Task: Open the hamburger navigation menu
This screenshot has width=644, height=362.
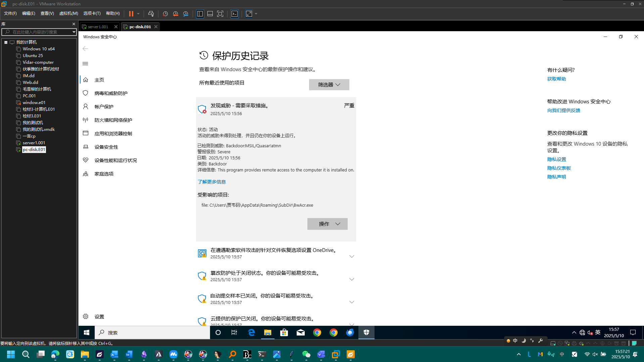Action: 85,63
